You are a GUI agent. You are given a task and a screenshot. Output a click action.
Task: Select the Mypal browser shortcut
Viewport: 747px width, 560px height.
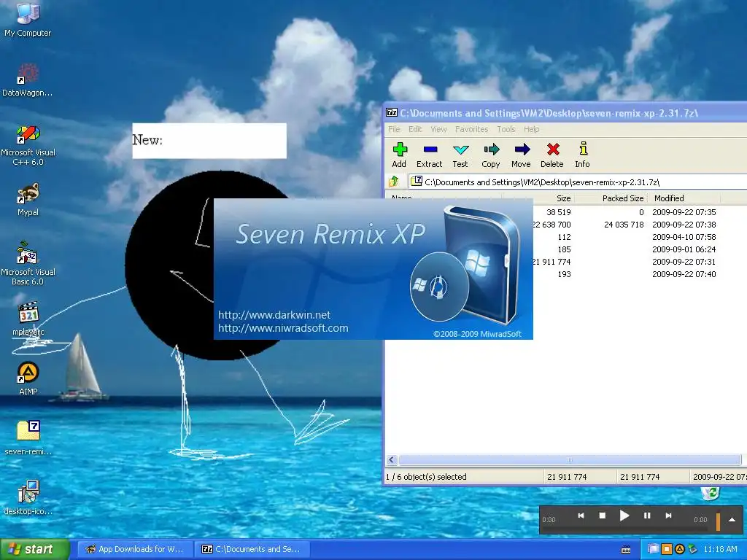28,200
